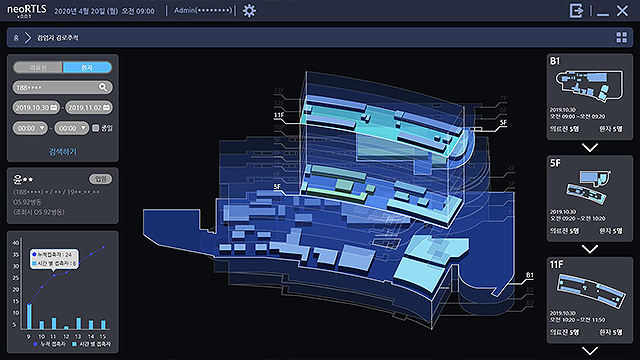
Task: Click the home icon in breadcrumb
Action: pyautogui.click(x=16, y=38)
